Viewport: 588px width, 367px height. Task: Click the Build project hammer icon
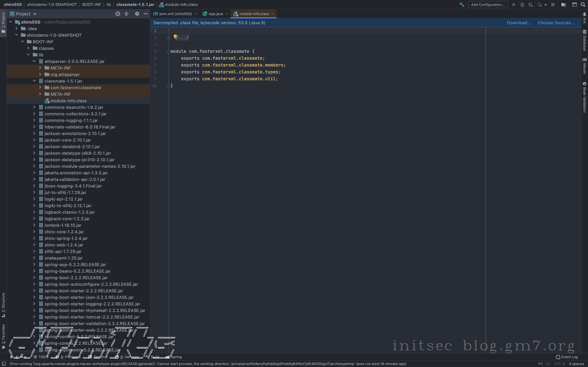(462, 5)
